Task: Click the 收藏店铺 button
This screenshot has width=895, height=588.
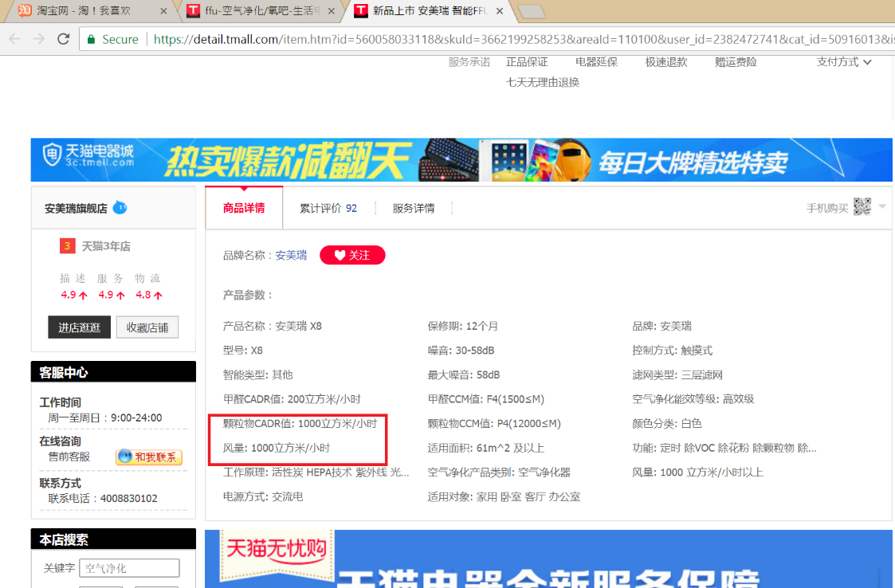Action: [x=147, y=327]
